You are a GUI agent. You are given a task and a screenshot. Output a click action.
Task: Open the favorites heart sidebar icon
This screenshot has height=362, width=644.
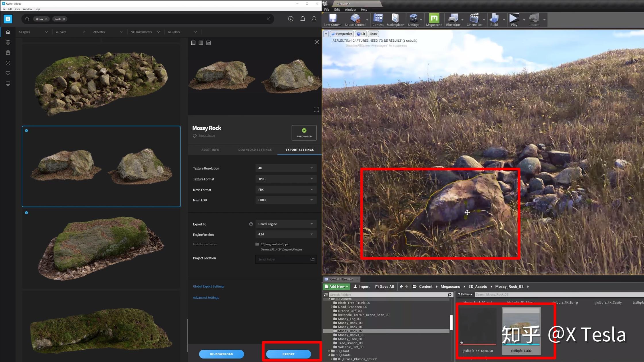(x=8, y=73)
